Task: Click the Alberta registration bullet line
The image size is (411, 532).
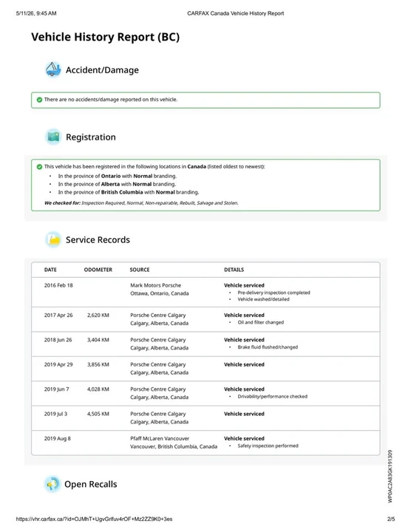Action: click(117, 184)
